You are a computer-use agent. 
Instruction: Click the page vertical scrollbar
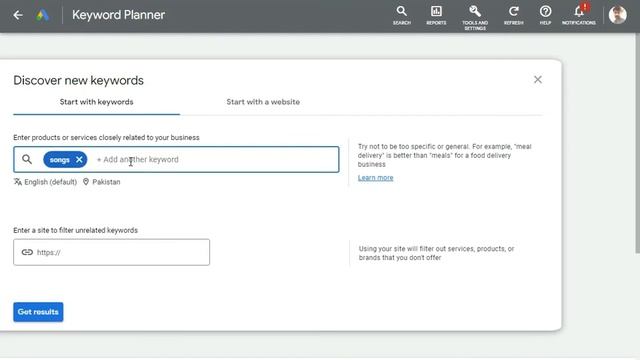pyautogui.click(x=637, y=143)
